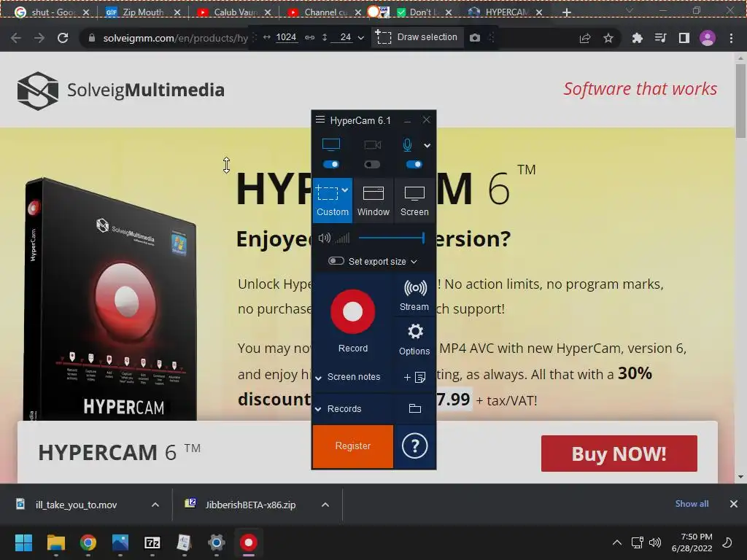Select Custom region capture mode
This screenshot has width=747, height=560.
333,201
